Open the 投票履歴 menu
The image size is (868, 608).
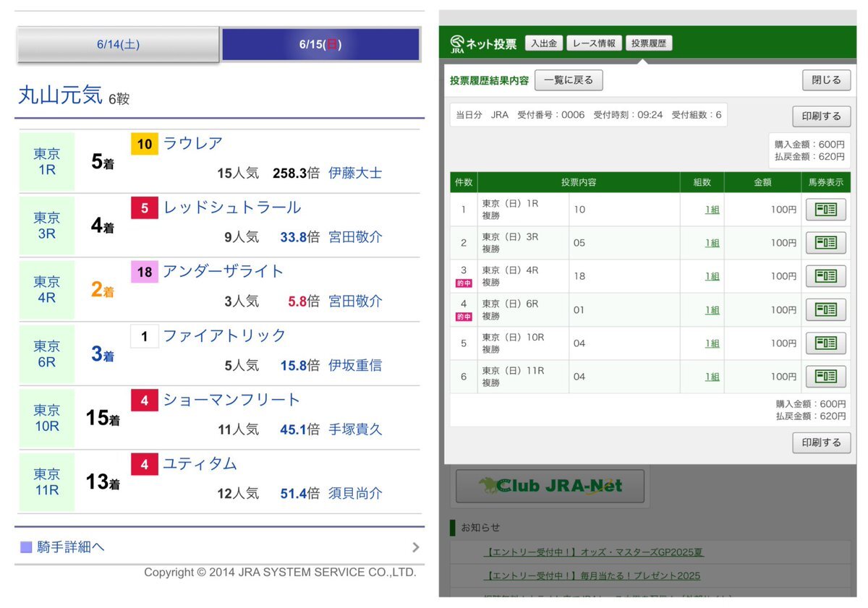coord(649,43)
